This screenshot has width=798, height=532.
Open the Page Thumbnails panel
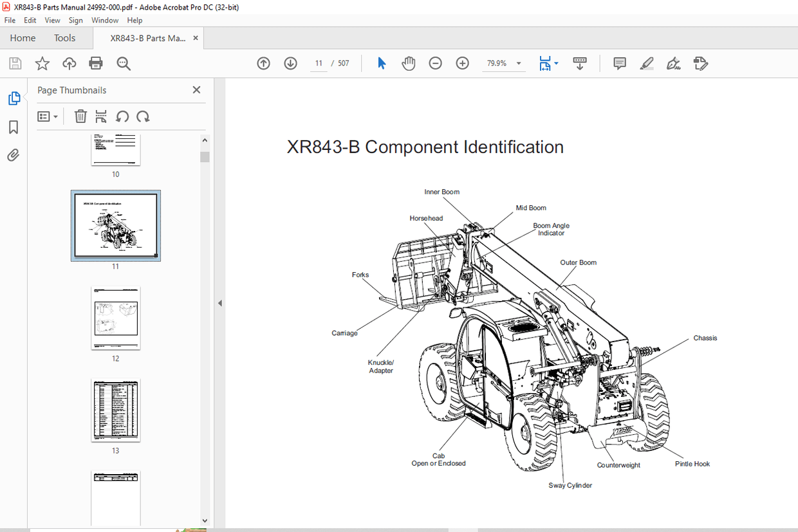pos(14,98)
